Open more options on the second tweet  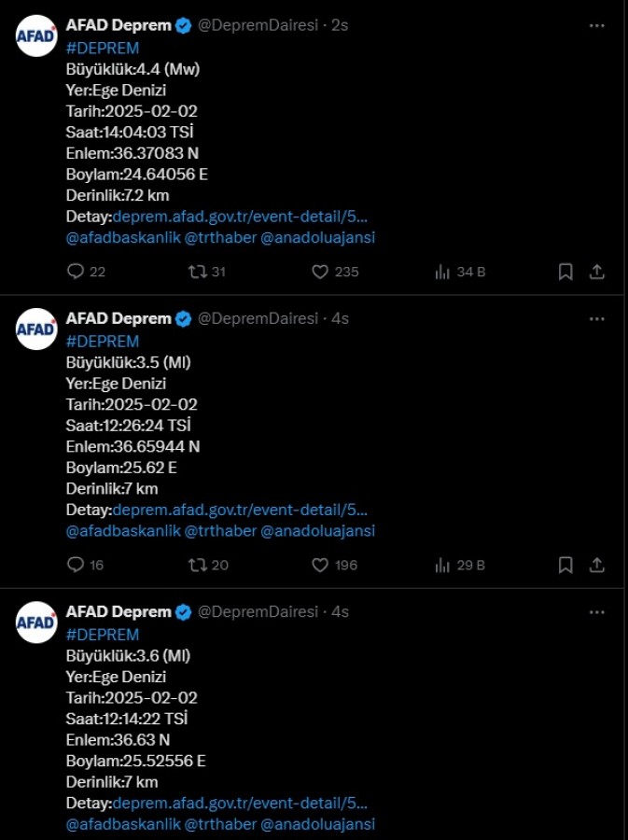(597, 319)
